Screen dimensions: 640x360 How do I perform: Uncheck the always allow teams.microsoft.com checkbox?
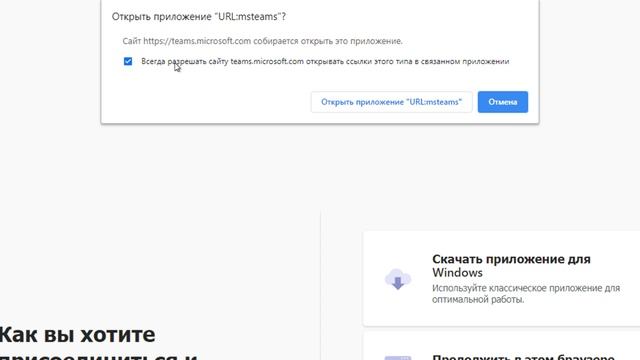click(128, 61)
